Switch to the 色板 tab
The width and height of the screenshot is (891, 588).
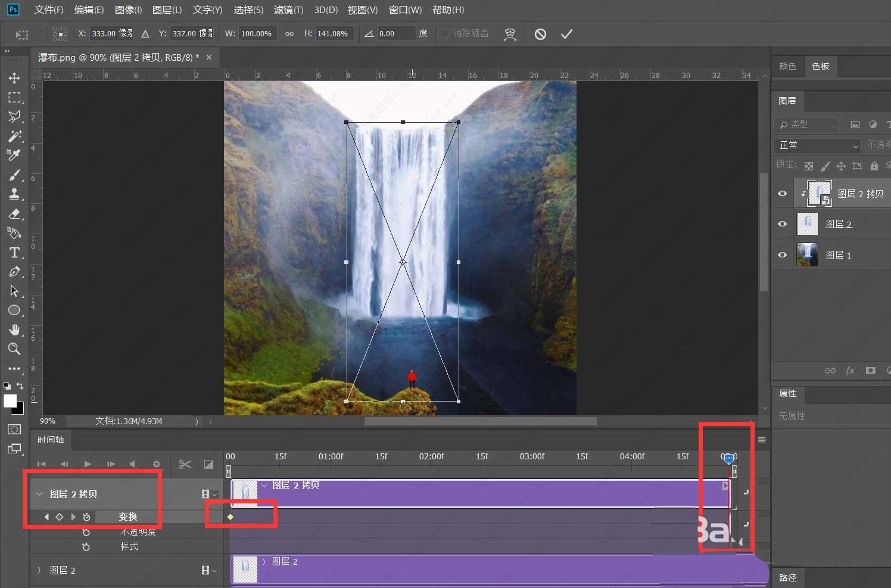pos(820,66)
